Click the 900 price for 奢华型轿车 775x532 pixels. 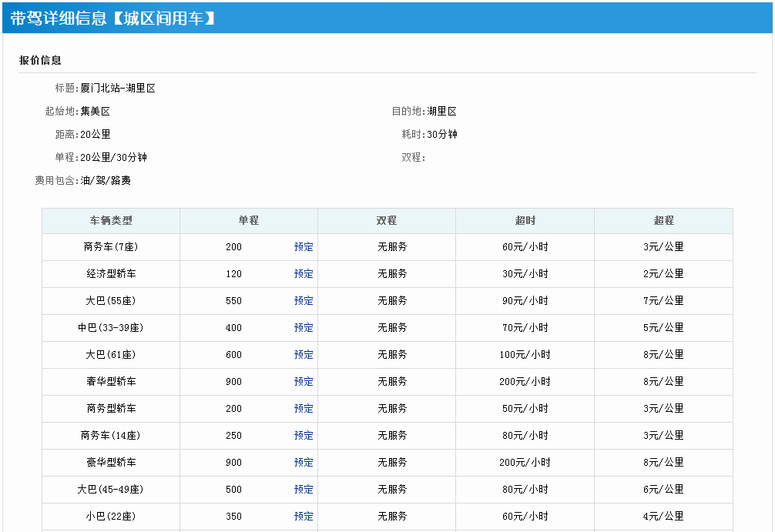233,381
